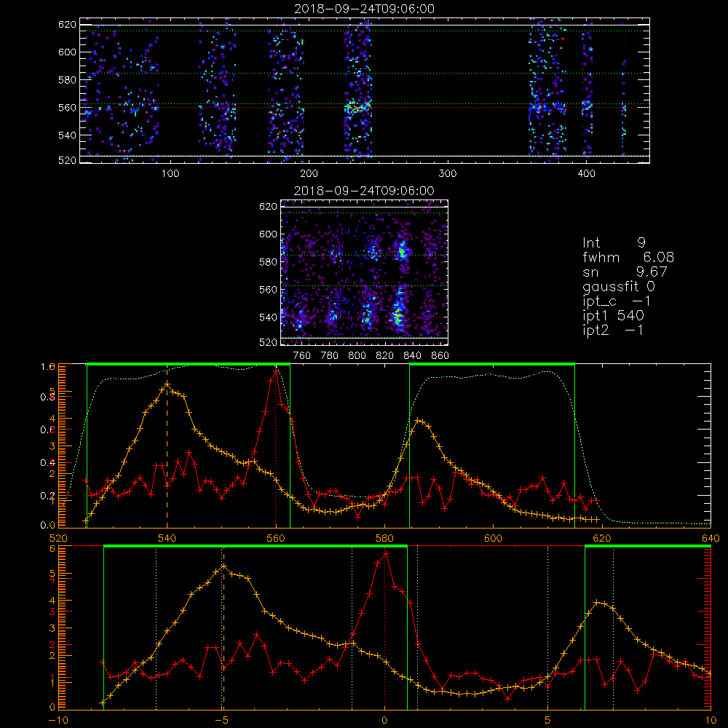Select the 'gaussfit 0' readout line
Screen dimensions: 728x728
(x=619, y=287)
